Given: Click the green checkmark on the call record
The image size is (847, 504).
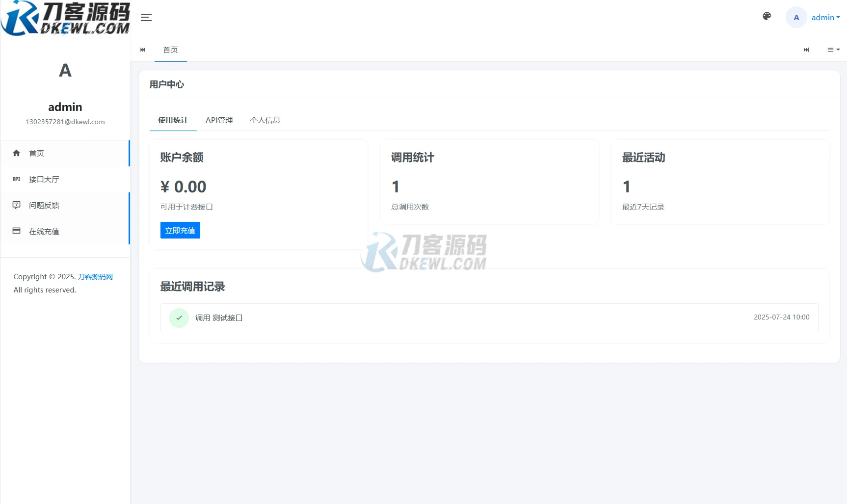Looking at the screenshot, I should coord(179,318).
